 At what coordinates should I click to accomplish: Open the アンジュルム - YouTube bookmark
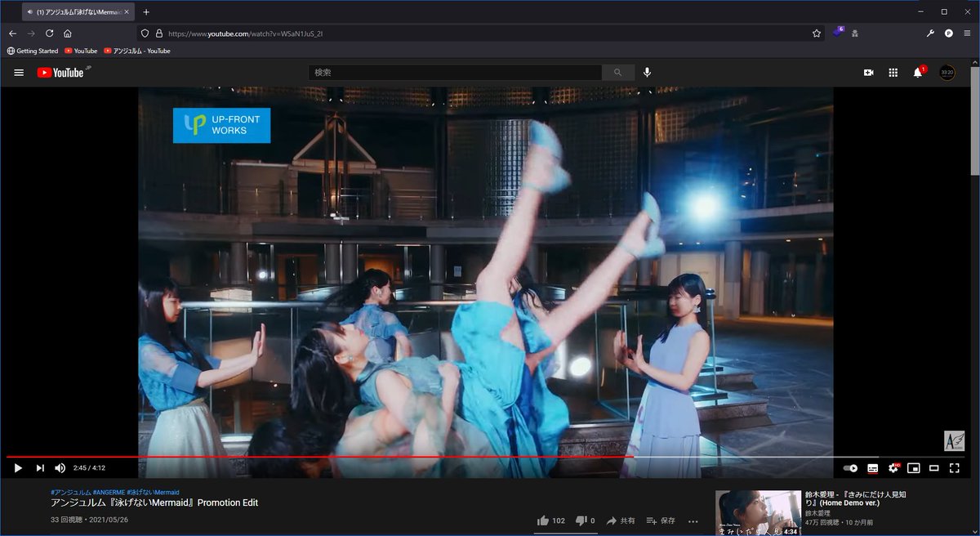coord(137,51)
